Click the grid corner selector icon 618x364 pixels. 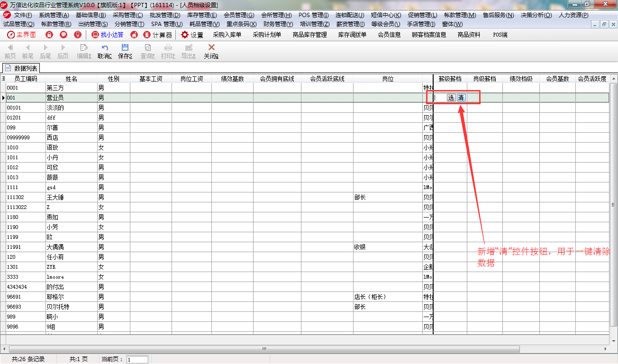[3, 79]
